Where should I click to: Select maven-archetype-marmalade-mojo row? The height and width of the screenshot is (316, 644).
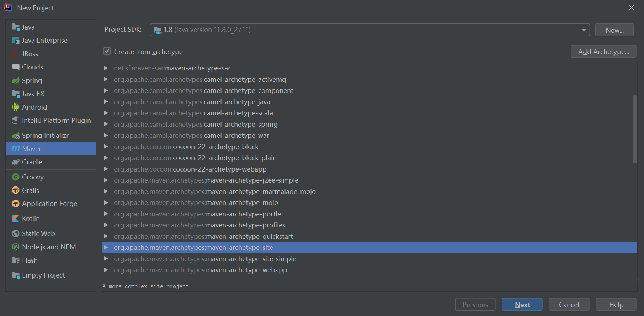370,191
